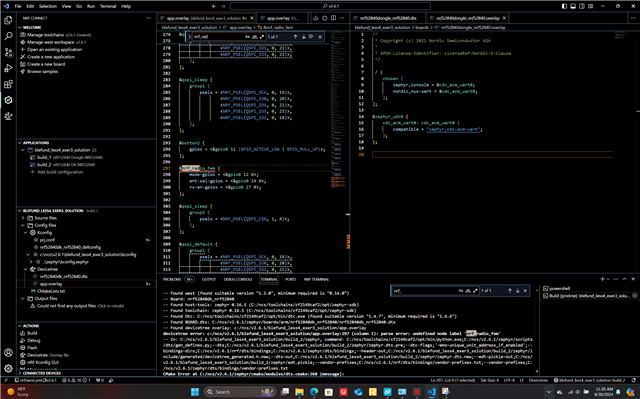Click Manage west workspace

pyautogui.click(x=51, y=42)
